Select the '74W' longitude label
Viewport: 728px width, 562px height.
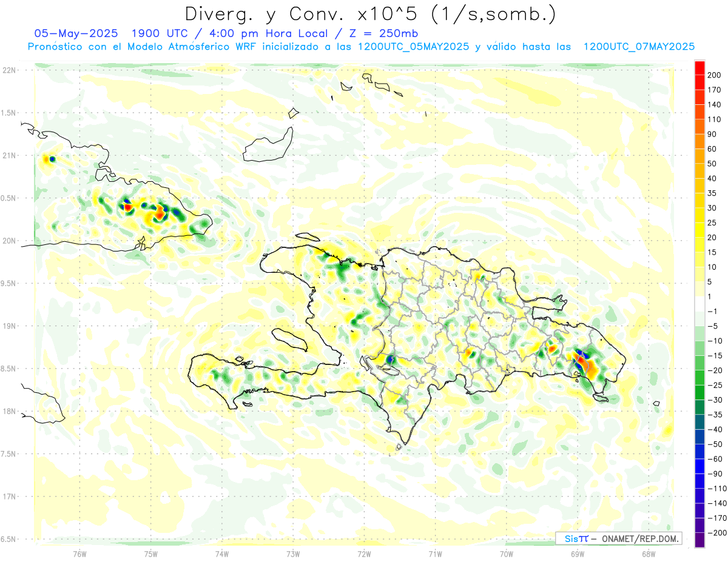pyautogui.click(x=222, y=553)
